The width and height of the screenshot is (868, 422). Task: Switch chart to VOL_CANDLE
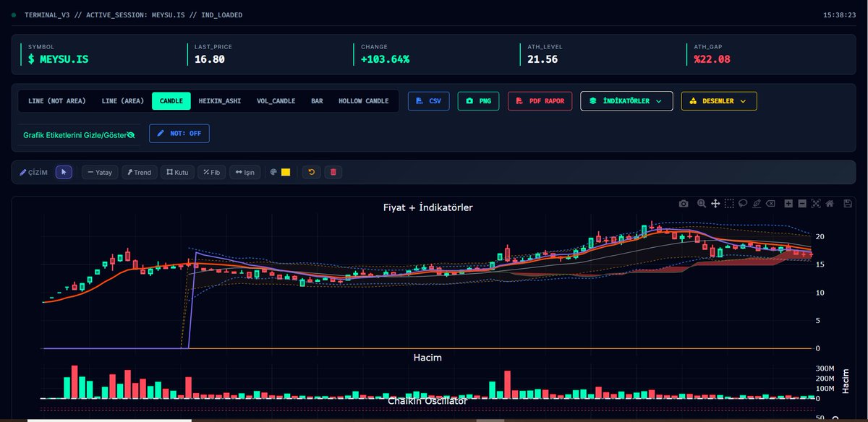pos(276,101)
